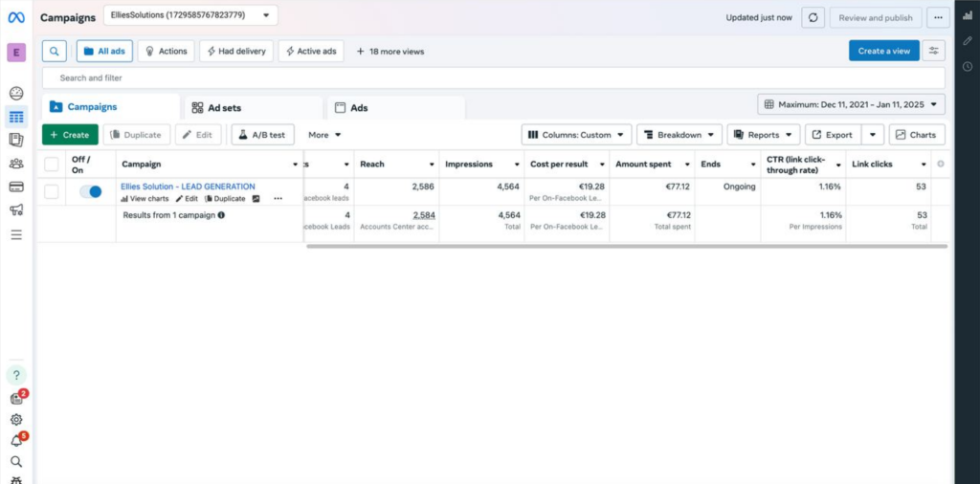Screen dimensions: 980x484
Task: Select the Campaigns table icon in sidebar
Action: point(16,117)
